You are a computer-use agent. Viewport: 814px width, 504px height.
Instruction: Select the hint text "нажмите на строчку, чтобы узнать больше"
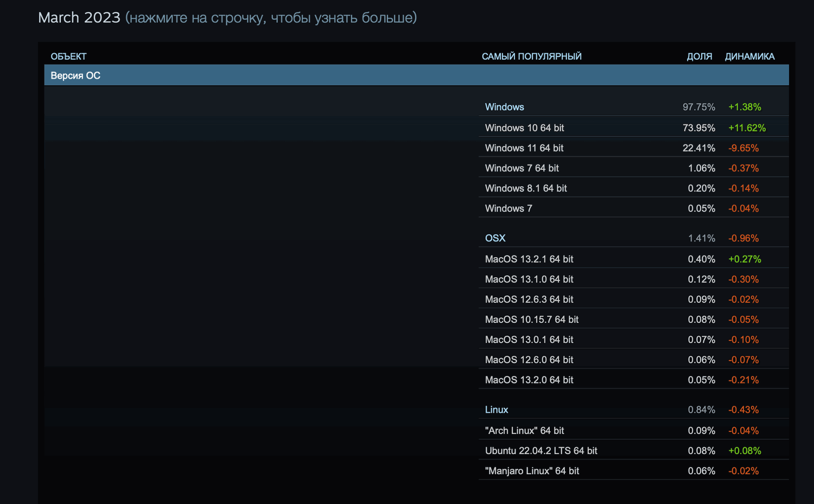coord(271,18)
